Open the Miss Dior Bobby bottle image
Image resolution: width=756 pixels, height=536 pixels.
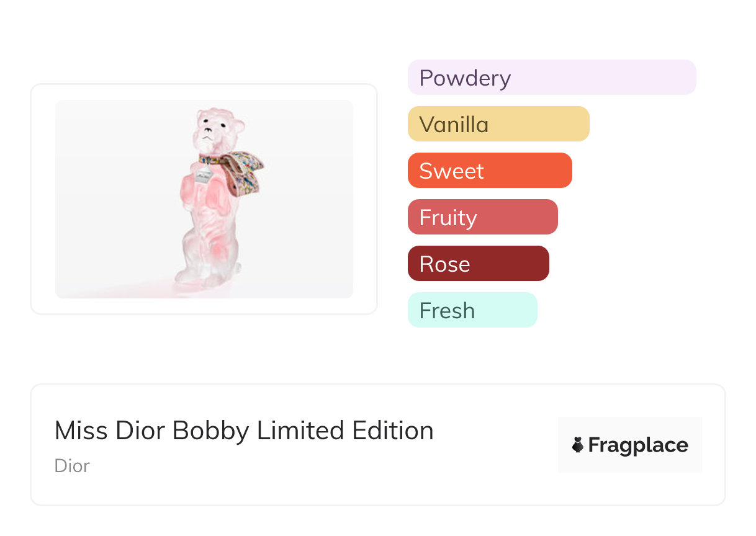pyautogui.click(x=204, y=199)
